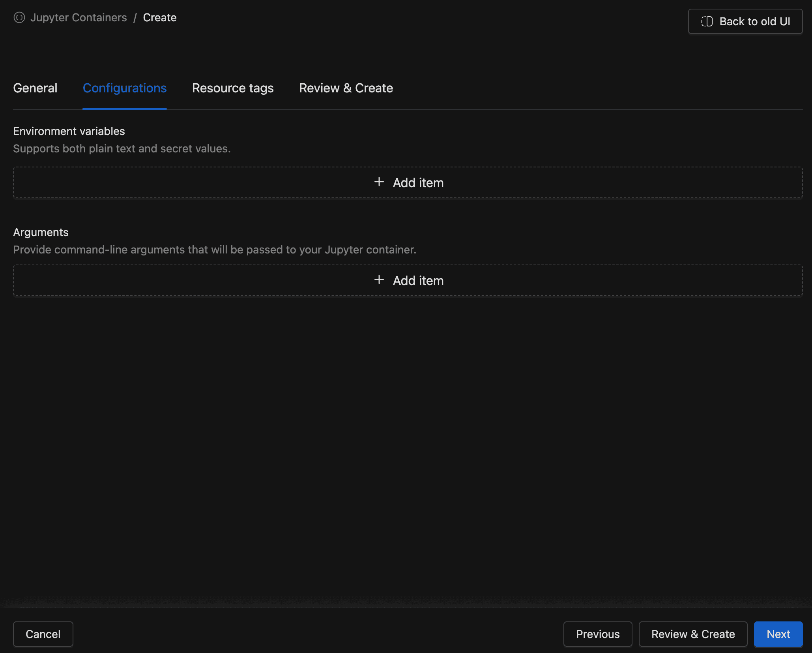Click the Create breadcrumb text

(x=159, y=18)
